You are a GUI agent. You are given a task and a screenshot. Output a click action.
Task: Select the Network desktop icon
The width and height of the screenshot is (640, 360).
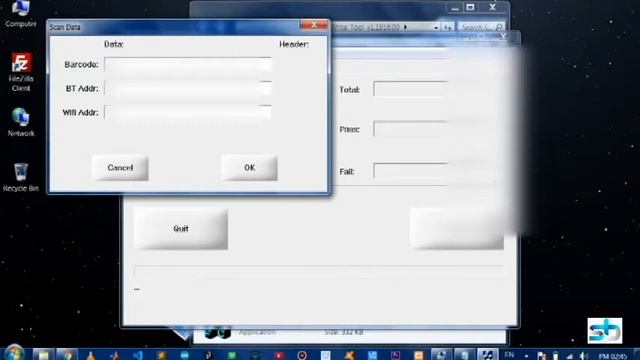21,122
